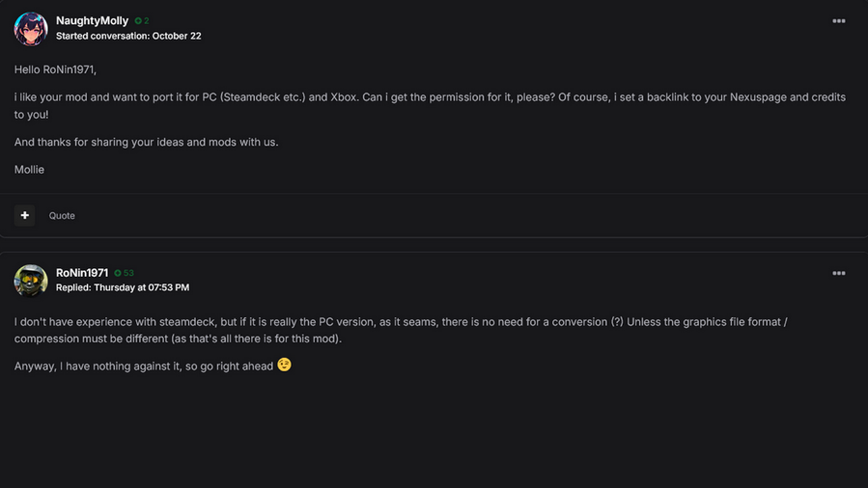Click RoNin1971's green reputation badge showing 53
This screenshot has height=488, width=868.
click(124, 273)
